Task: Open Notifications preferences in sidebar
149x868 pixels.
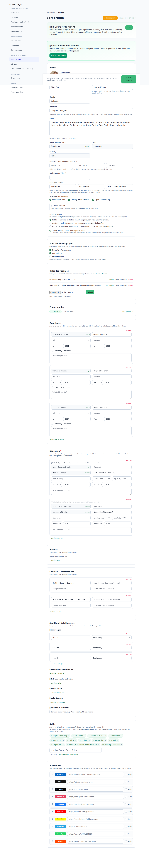Action: click(16, 41)
